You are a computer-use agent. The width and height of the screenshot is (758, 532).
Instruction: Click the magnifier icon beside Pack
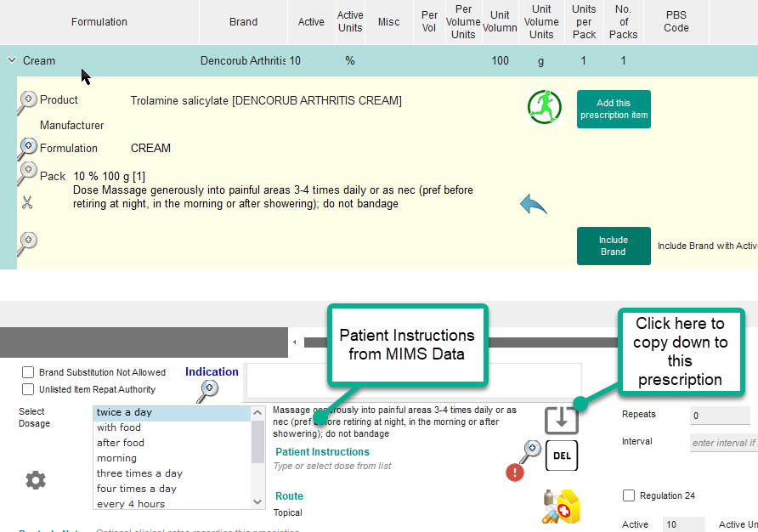[x=27, y=173]
